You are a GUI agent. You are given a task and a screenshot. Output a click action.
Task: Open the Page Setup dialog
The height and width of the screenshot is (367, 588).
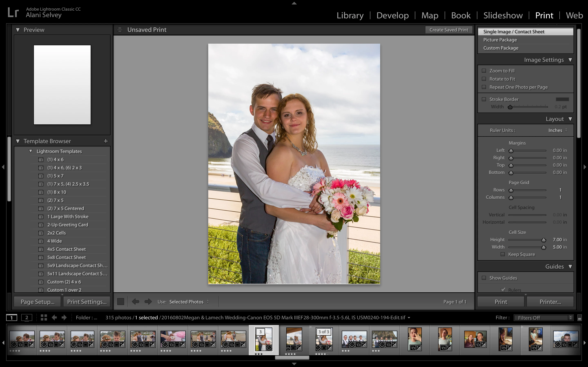[38, 302]
